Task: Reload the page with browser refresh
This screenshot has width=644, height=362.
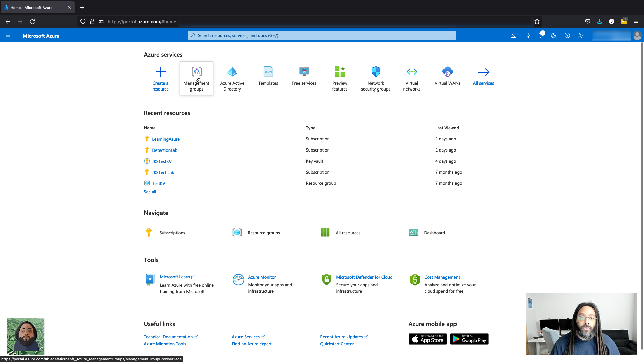Action: pyautogui.click(x=32, y=21)
